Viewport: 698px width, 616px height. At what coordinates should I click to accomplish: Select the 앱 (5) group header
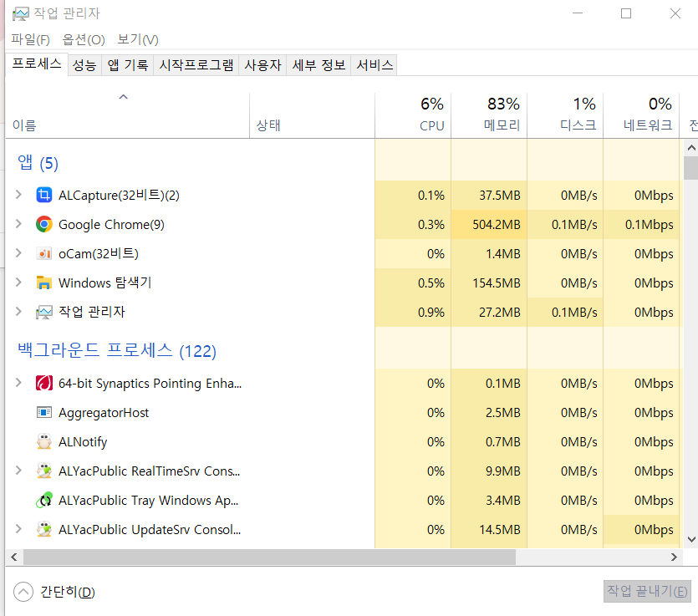[38, 163]
